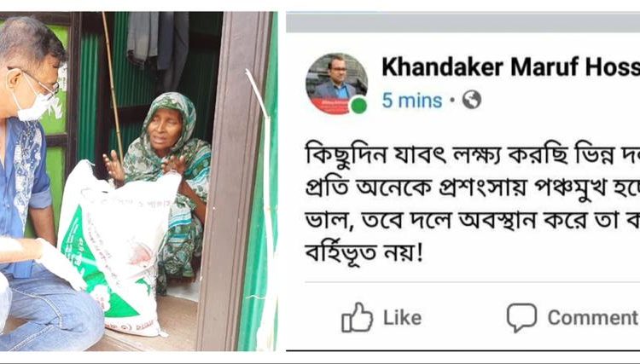Click the hanging gray clothes in photo
The height and width of the screenshot is (364, 640).
(x=158, y=43)
